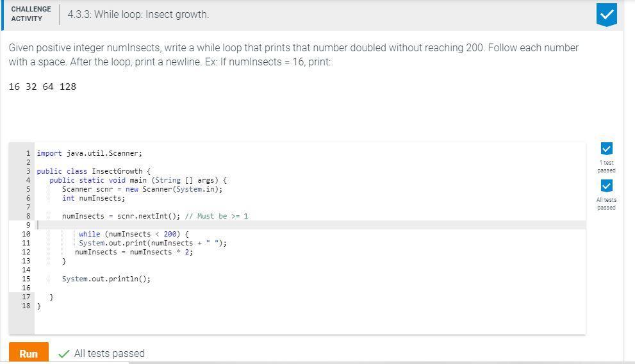
Task: Click the 'while (numInsects < 200)' line
Action: 134,234
